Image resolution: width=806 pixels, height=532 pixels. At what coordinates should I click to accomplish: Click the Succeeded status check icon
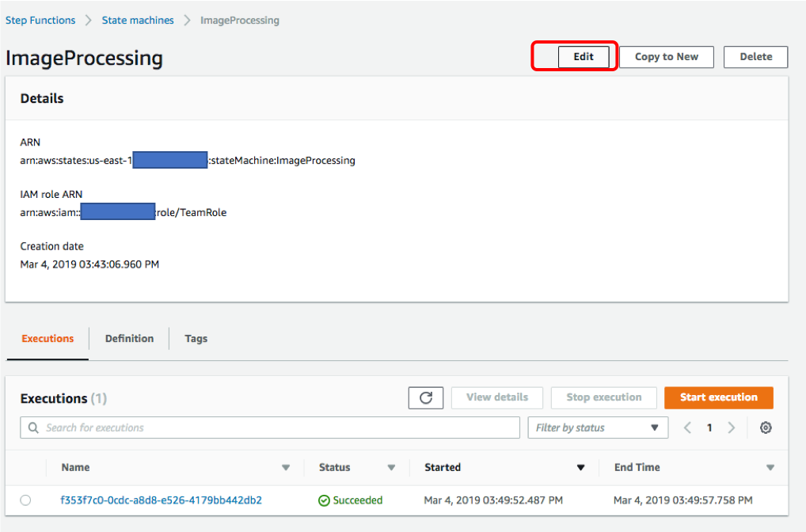pyautogui.click(x=324, y=500)
